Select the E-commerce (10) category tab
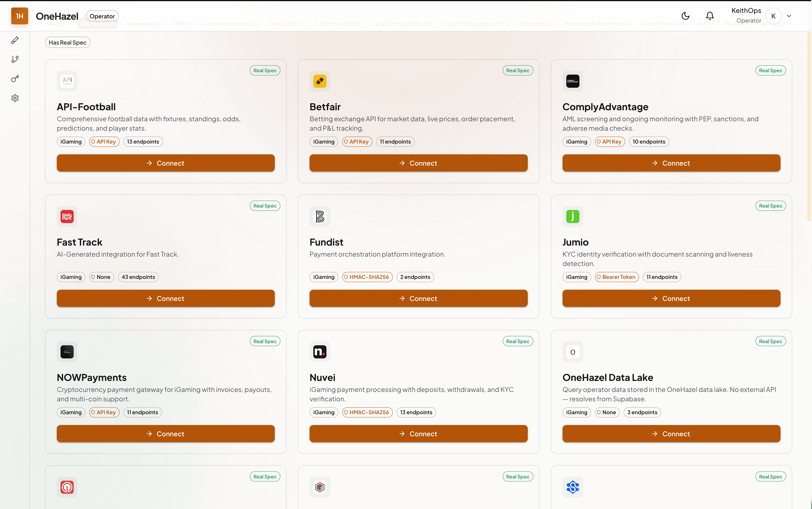The height and width of the screenshot is (509, 812). [x=337, y=24]
